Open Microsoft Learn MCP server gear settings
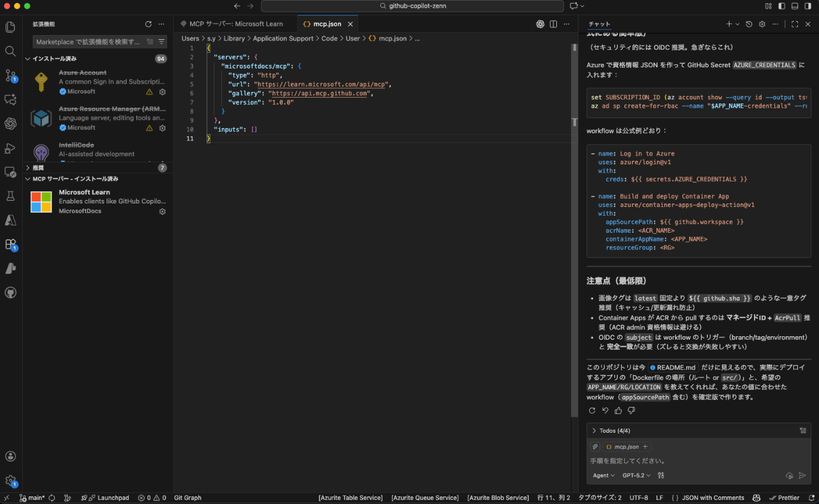Image resolution: width=819 pixels, height=504 pixels. [163, 212]
